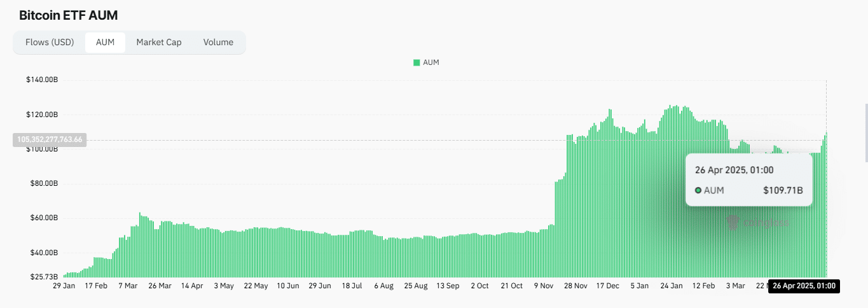Open the Market Cap tab
Image resolution: width=868 pixels, height=308 pixels.
click(158, 43)
